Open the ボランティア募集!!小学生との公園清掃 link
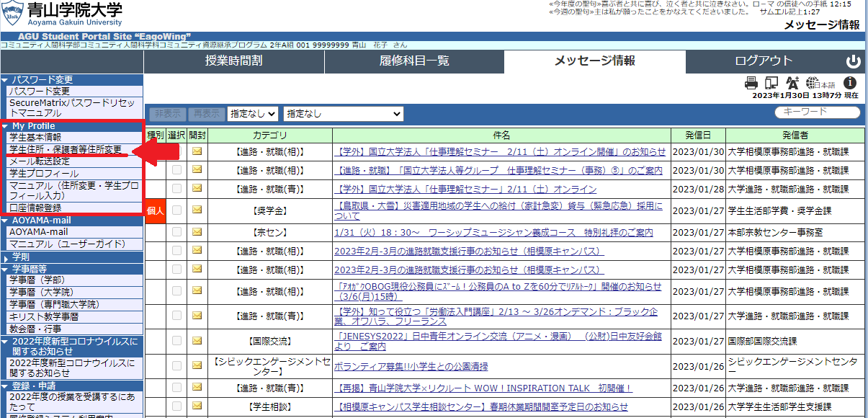Screen dimensions: 868x418 click(411, 366)
